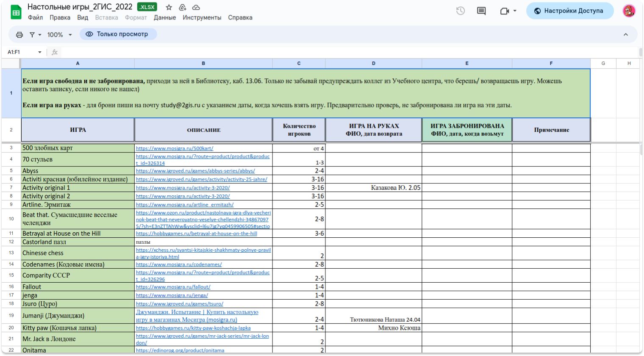Click the Настройки Доступа share button
Viewport: 644px width, 356px height.
point(570,11)
